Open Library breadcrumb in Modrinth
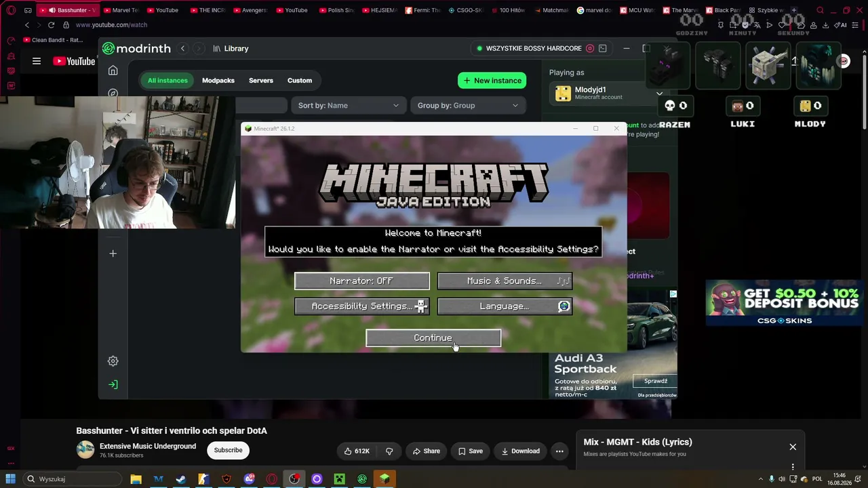868x488 pixels. (231, 49)
